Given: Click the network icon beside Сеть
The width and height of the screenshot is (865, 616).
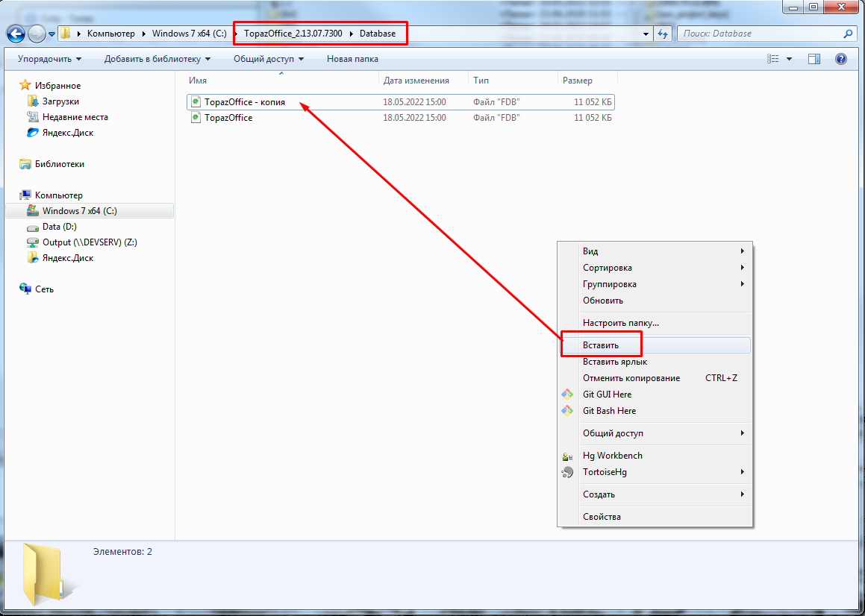Looking at the screenshot, I should [25, 289].
